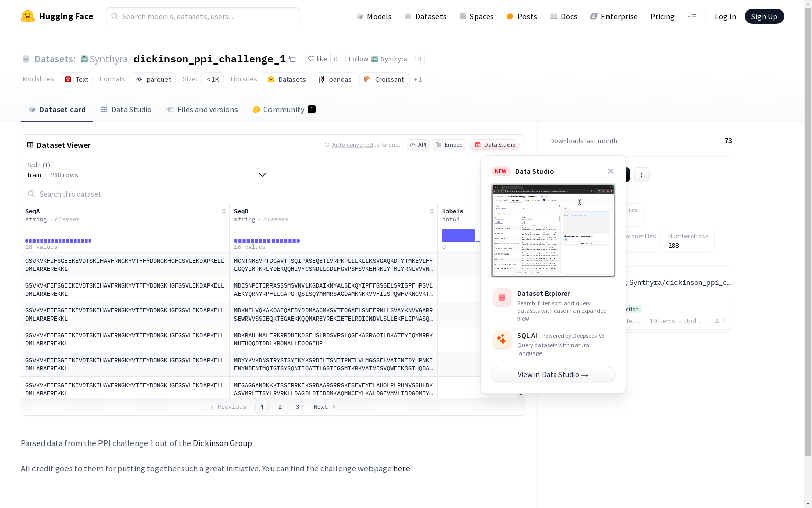The image size is (812, 508).
Task: Click the SQL AI sparkle icon
Action: coord(502,340)
